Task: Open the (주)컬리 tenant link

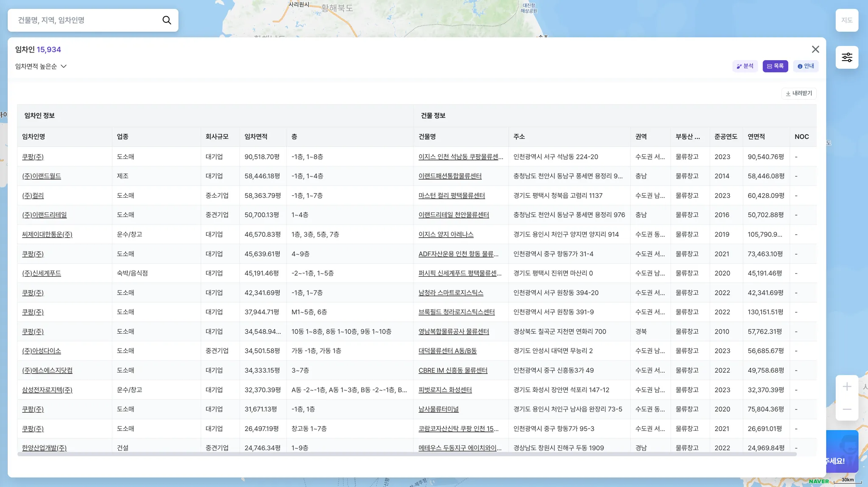Action: (x=33, y=196)
